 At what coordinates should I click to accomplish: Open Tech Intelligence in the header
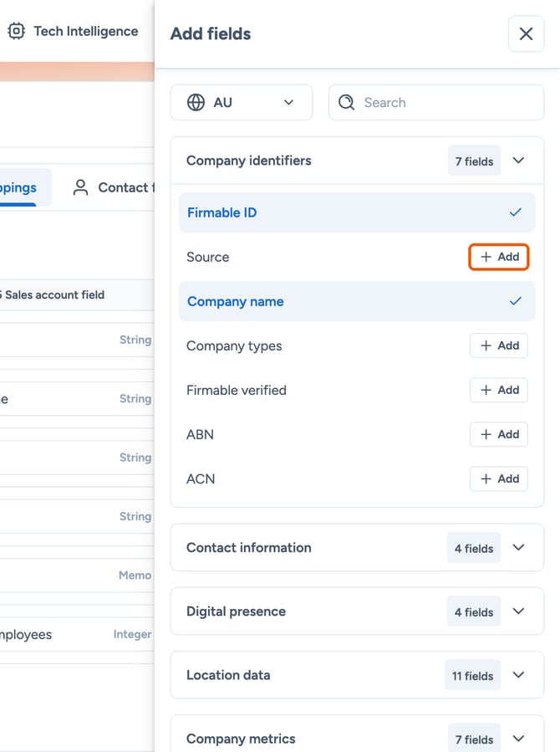pyautogui.click(x=74, y=31)
